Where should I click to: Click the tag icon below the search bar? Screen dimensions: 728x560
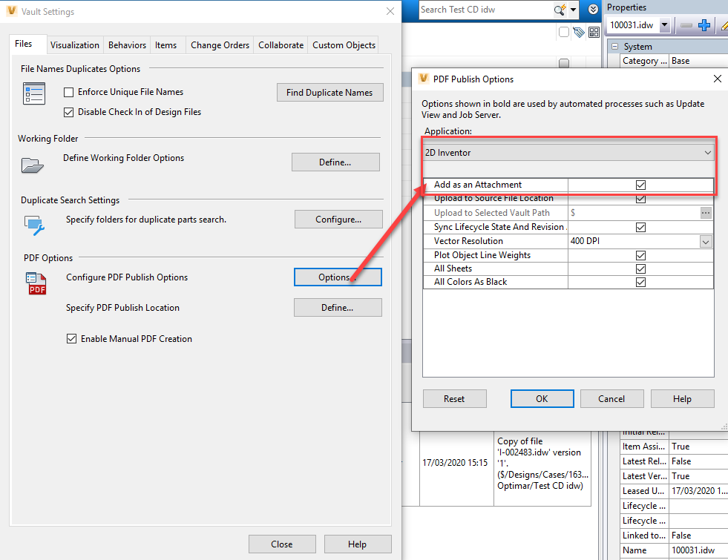point(577,31)
